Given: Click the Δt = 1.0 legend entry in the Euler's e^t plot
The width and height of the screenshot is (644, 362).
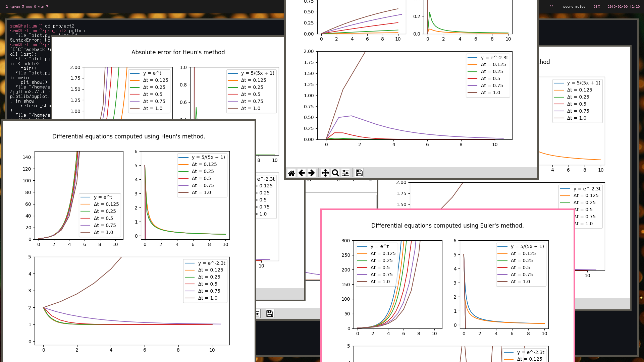Looking at the screenshot, I should point(380,282).
